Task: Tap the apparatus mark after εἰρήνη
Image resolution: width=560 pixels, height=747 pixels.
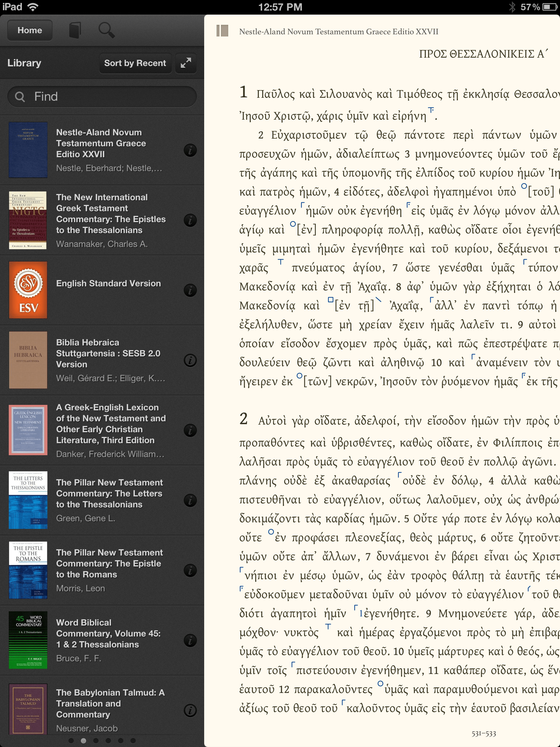Action: [x=431, y=110]
